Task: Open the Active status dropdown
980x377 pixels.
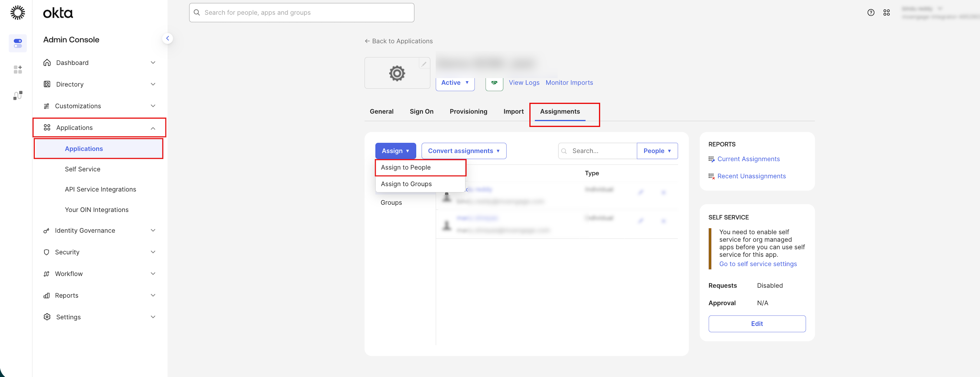Action: pos(455,83)
